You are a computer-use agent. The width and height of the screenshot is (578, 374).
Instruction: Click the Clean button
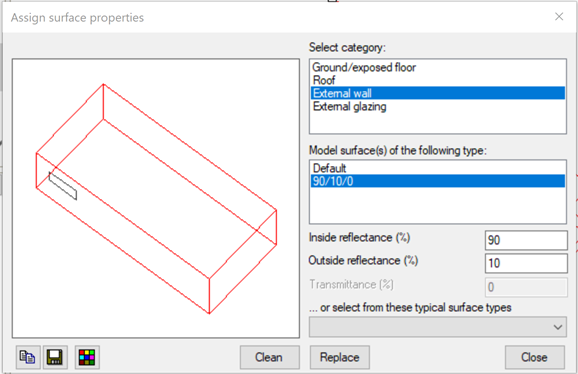coord(269,357)
